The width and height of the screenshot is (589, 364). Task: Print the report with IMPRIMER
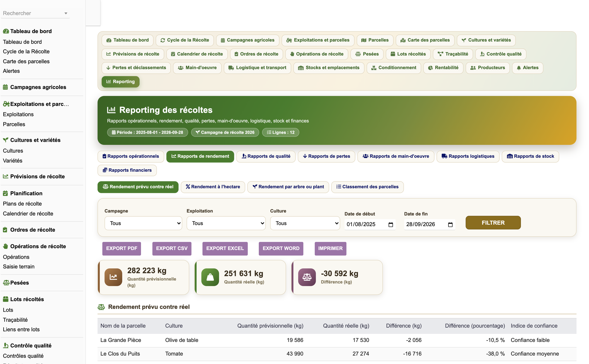[331, 249]
